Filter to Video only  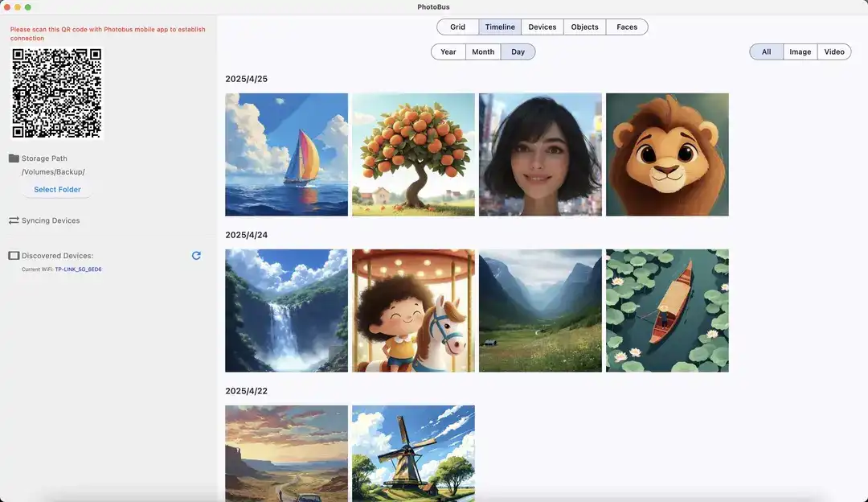click(x=834, y=51)
